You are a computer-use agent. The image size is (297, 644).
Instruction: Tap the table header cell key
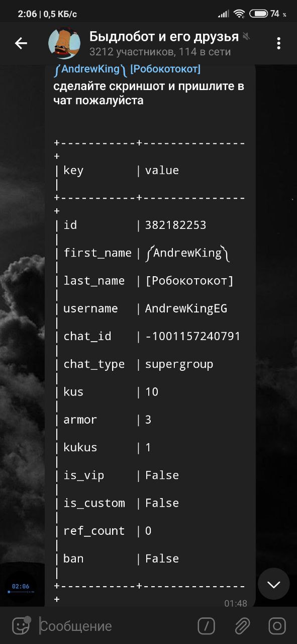click(x=73, y=171)
